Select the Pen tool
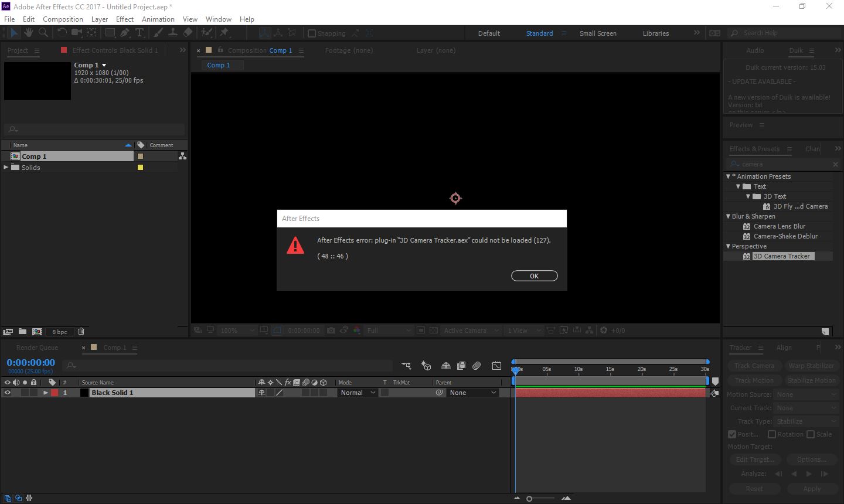The width and height of the screenshot is (844, 504). tap(125, 33)
